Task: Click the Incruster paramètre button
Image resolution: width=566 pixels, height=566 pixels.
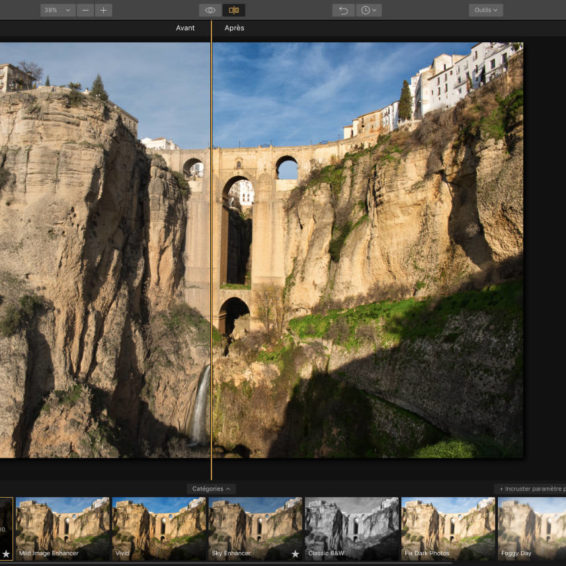Action: (x=531, y=489)
